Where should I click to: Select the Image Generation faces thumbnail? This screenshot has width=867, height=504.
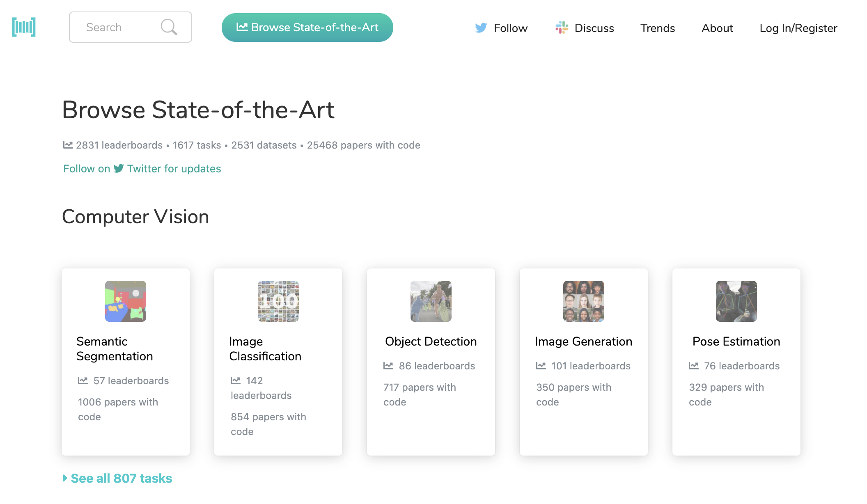click(x=583, y=301)
